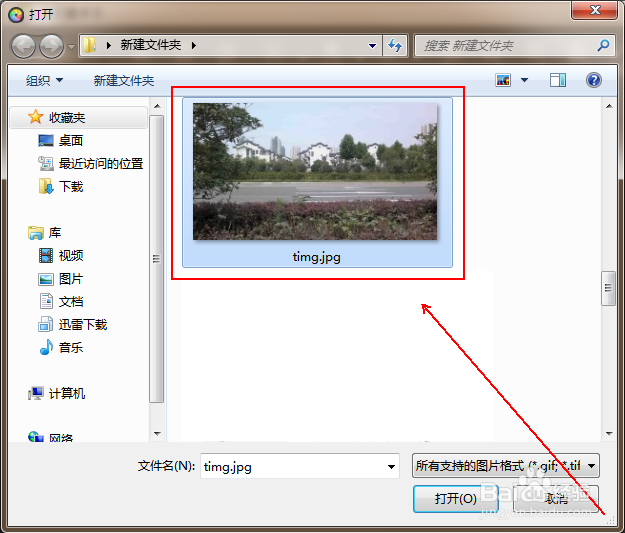Viewport: 625px width, 533px height.
Task: Click the navigation pane scroll down arrow
Action: tap(157, 433)
